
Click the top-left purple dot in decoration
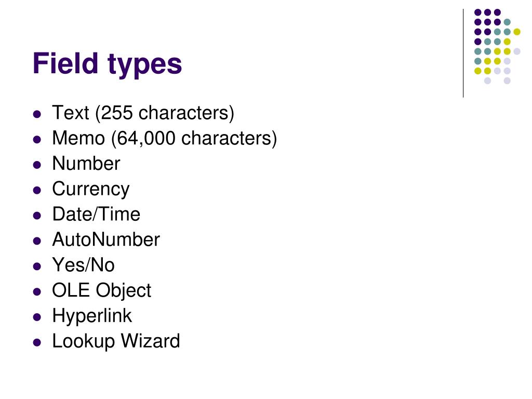point(478,12)
